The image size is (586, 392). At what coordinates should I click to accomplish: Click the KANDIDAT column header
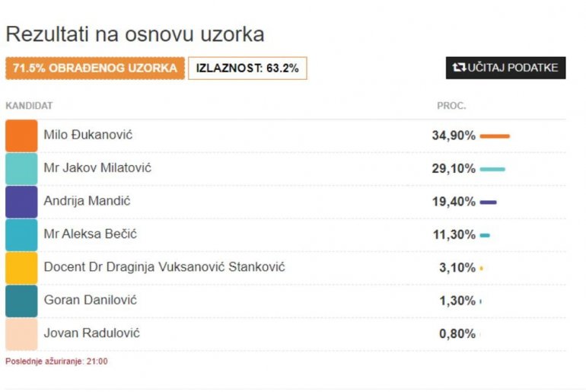(x=29, y=106)
